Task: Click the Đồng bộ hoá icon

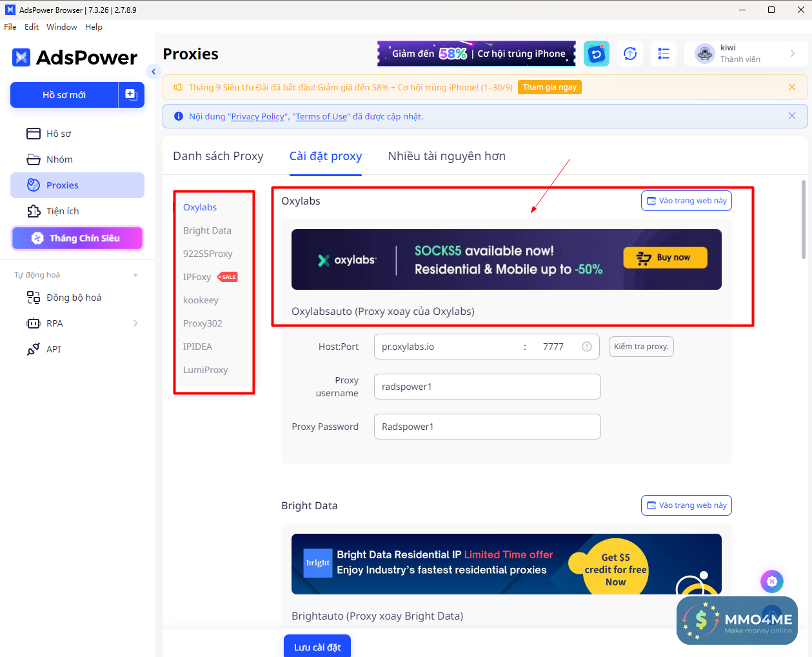Action: point(34,298)
